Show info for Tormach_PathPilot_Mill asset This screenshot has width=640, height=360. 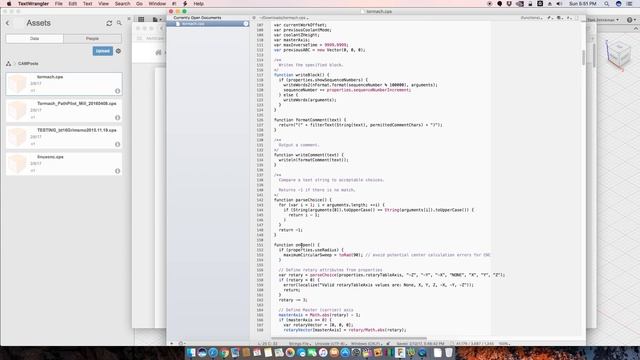tap(118, 118)
